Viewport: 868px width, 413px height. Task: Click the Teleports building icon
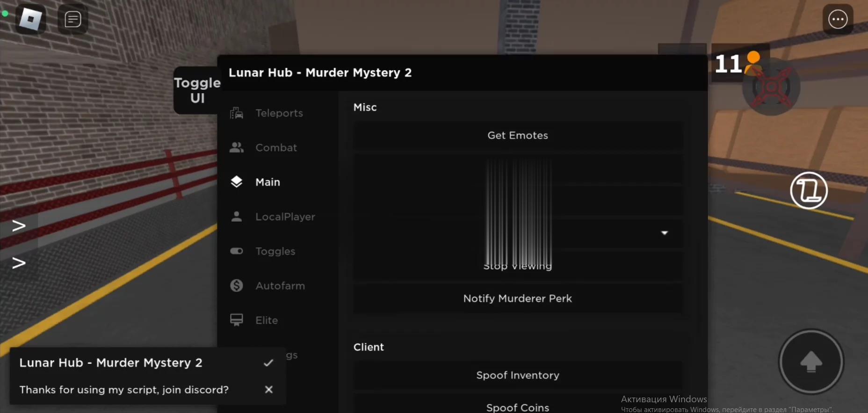[237, 113]
